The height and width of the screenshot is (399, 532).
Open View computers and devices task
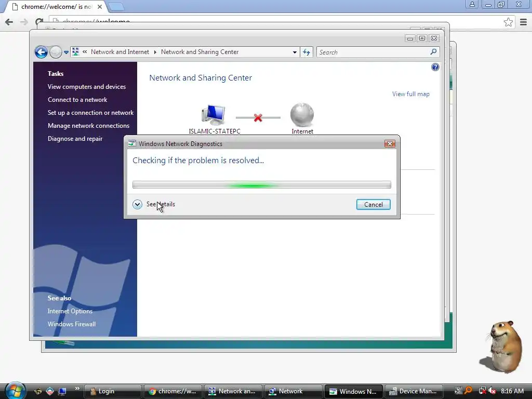87,87
